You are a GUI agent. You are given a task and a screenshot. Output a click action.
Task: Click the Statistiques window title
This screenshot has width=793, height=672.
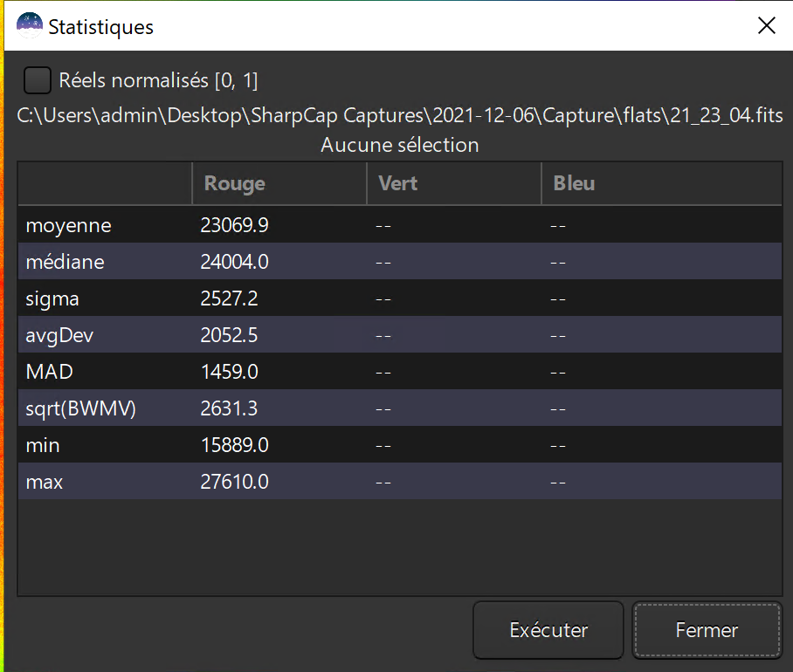[x=100, y=27]
